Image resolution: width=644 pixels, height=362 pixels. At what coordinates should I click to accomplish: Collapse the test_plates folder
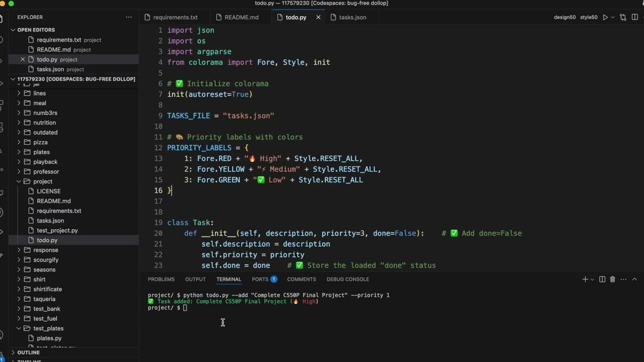click(48, 329)
